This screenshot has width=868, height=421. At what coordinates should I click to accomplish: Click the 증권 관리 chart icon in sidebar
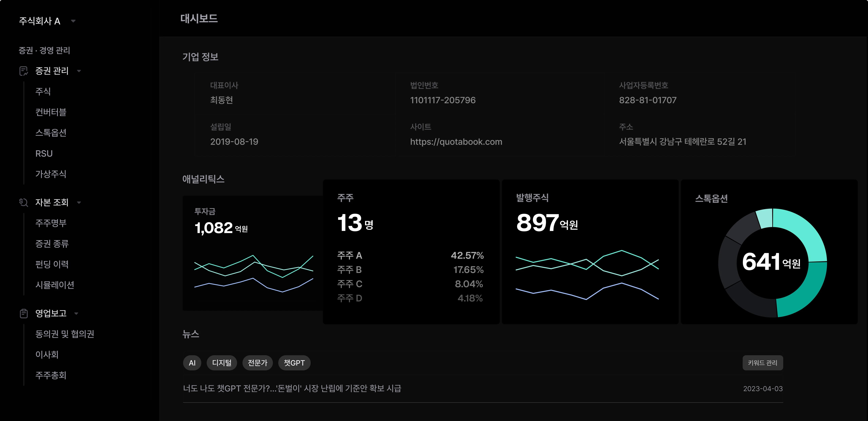(x=23, y=71)
